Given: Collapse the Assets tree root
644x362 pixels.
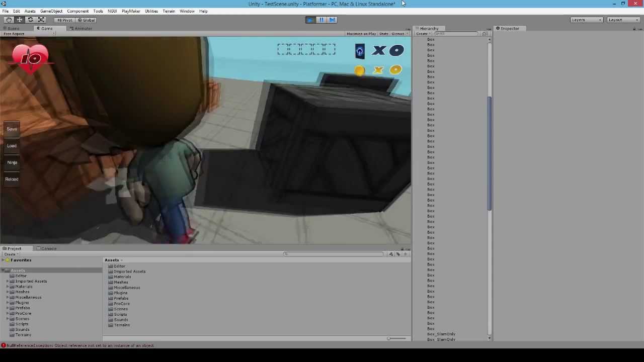Looking at the screenshot, I should coord(4,270).
